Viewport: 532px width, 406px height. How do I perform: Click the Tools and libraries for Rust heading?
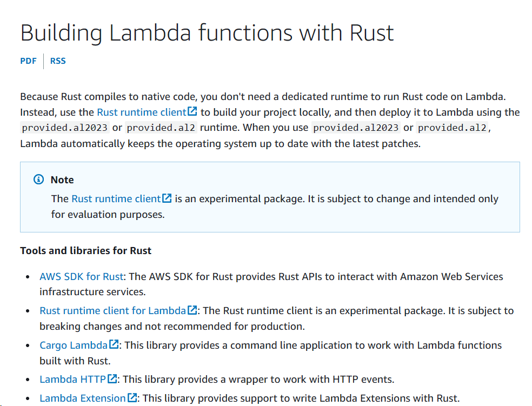85,251
